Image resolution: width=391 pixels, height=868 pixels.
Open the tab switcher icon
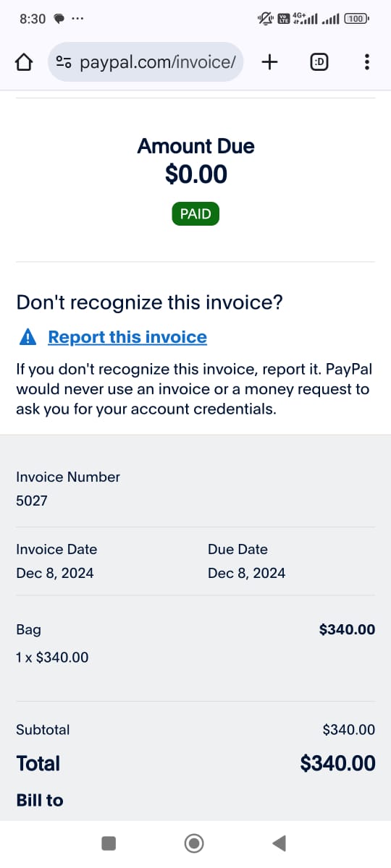(x=319, y=62)
